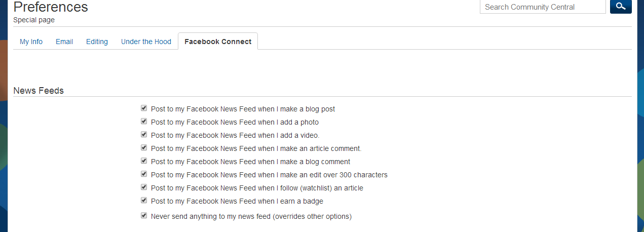The height and width of the screenshot is (232, 644).
Task: Switch to the Email tab
Action: click(x=64, y=42)
